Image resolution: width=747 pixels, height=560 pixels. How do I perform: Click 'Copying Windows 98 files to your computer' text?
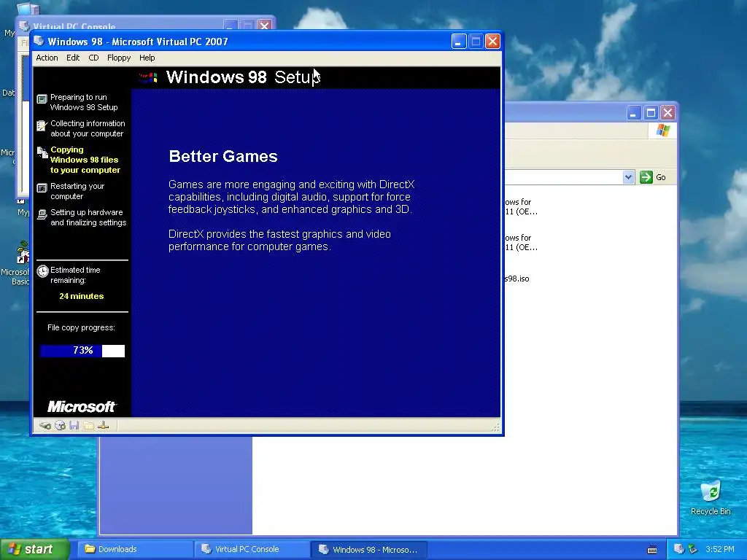pos(85,160)
